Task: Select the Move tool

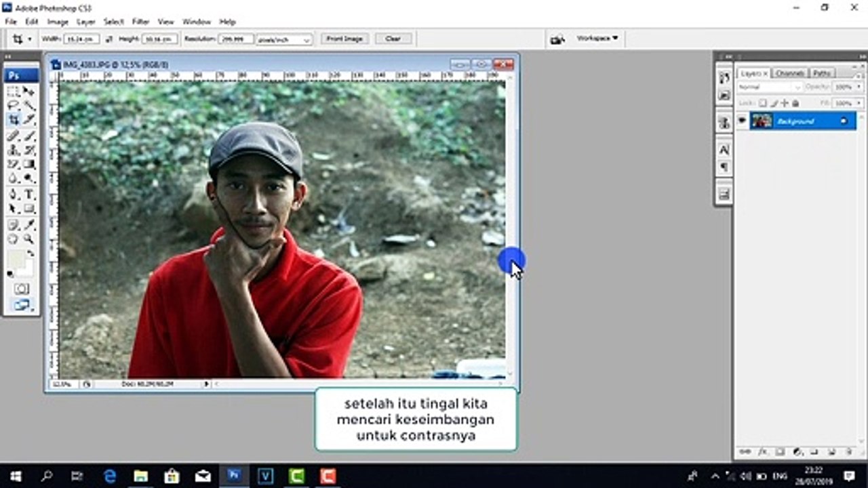Action: click(x=29, y=91)
